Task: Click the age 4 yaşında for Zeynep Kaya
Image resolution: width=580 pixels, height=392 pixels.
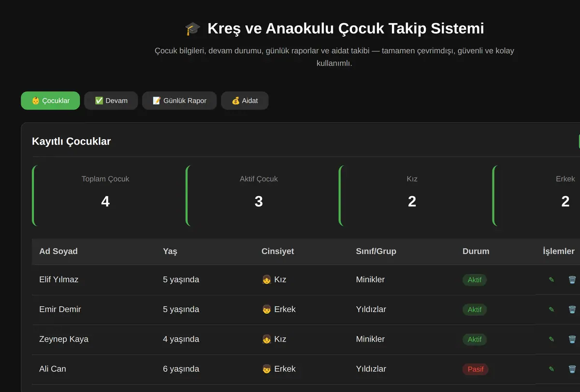Action: pos(181,339)
